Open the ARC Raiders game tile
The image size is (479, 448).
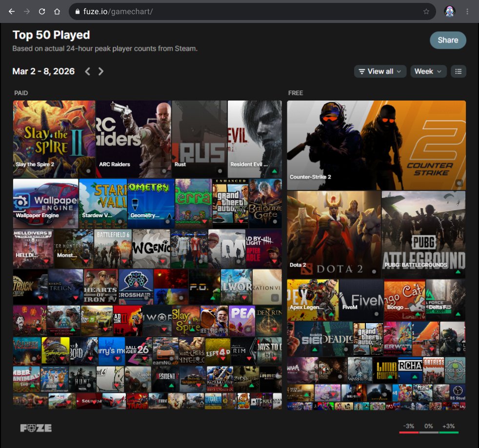(x=134, y=139)
